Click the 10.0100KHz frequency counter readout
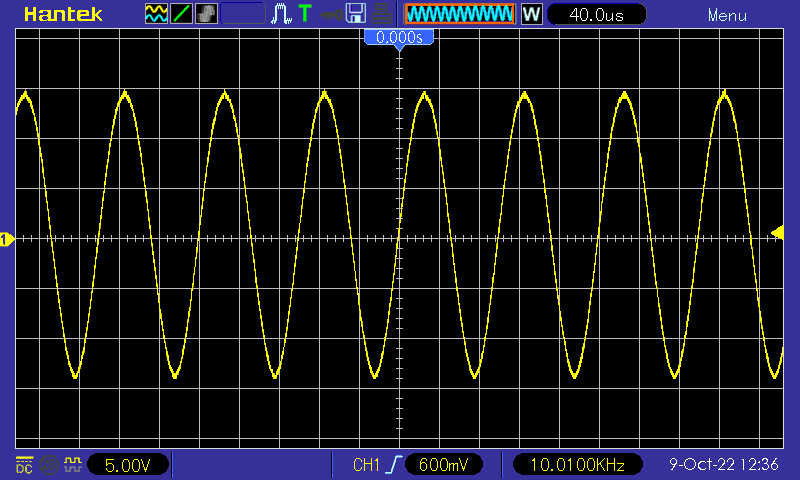Image resolution: width=800 pixels, height=480 pixels. point(578,465)
